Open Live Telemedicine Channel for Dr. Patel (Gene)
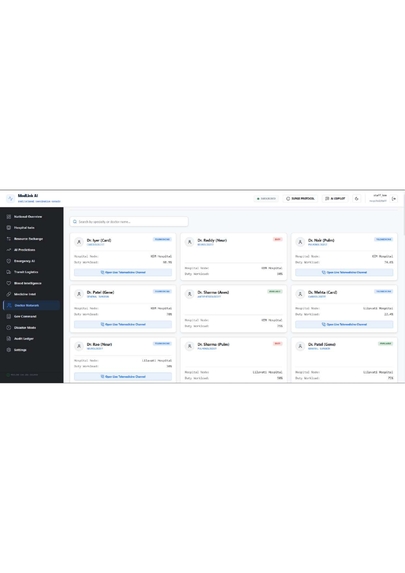This screenshot has height=573, width=405. point(123,324)
